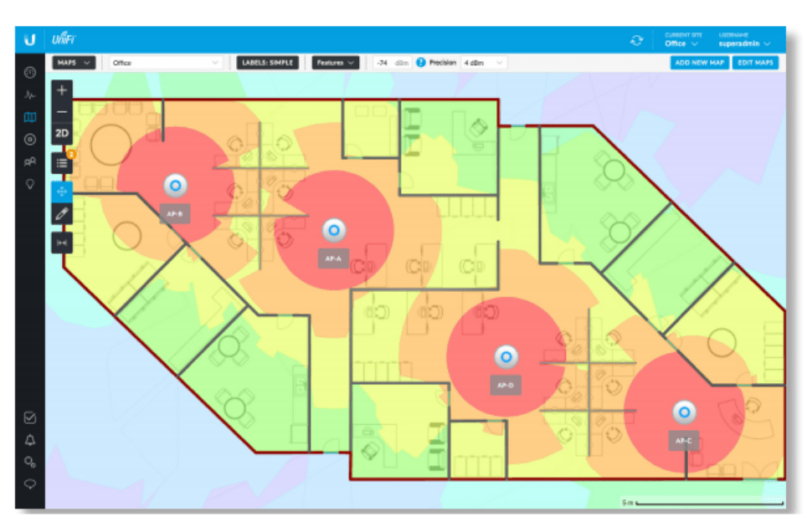This screenshot has height=532, width=807.
Task: Open the Statistics pulse icon
Action: (x=30, y=95)
